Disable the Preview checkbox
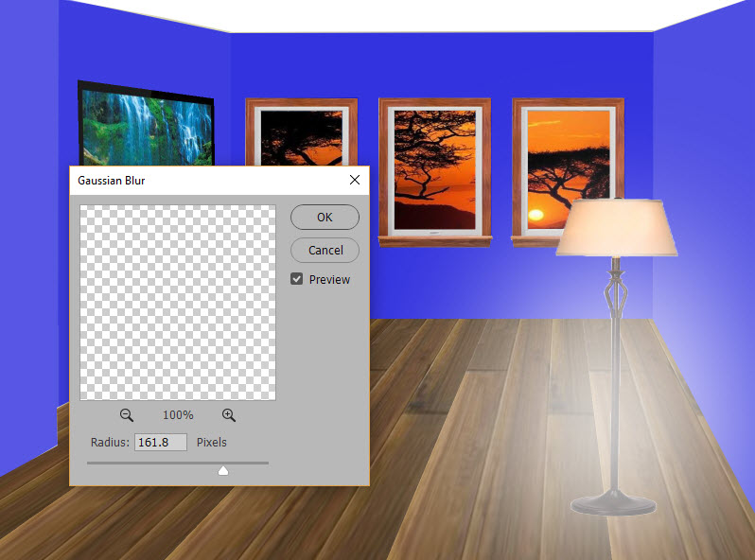 297,280
